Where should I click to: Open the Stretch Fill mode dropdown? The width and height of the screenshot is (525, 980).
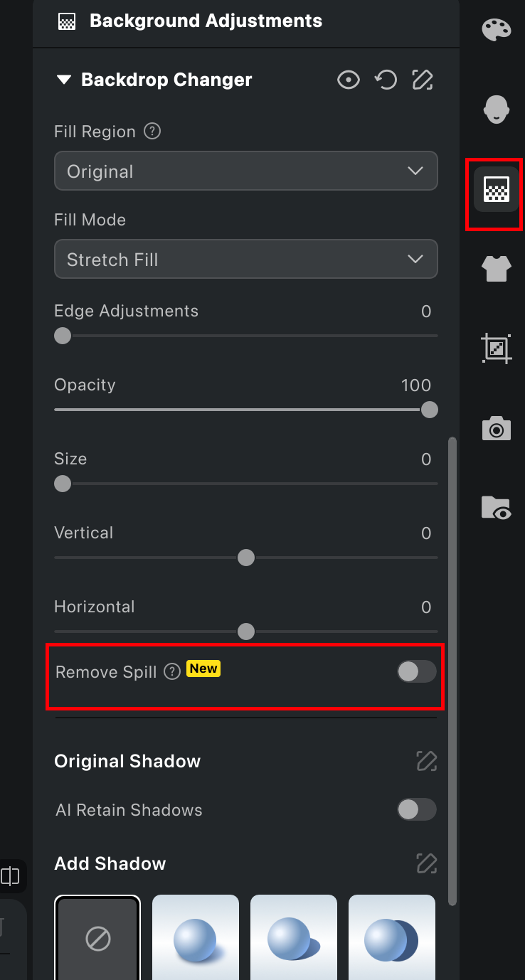pyautogui.click(x=245, y=259)
